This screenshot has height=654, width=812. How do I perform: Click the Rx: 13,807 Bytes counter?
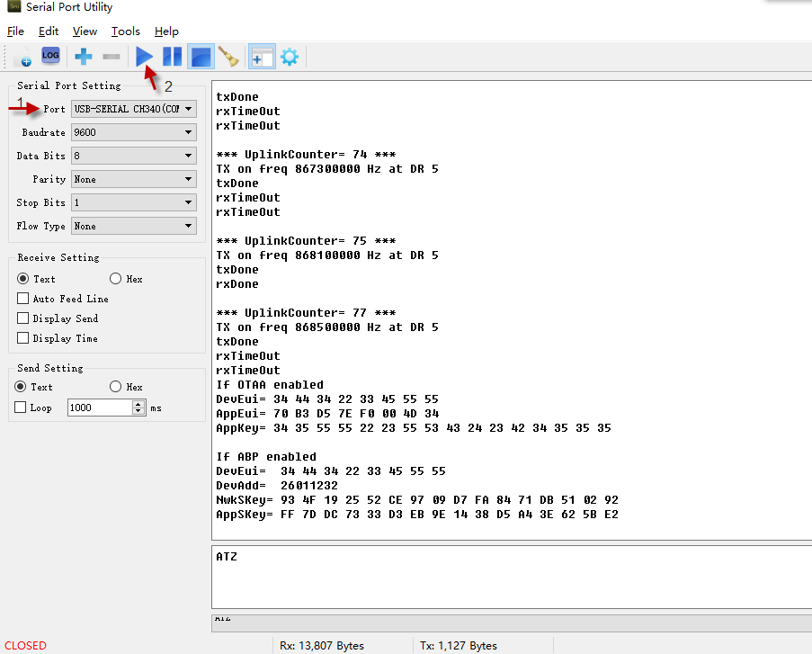pyautogui.click(x=322, y=646)
